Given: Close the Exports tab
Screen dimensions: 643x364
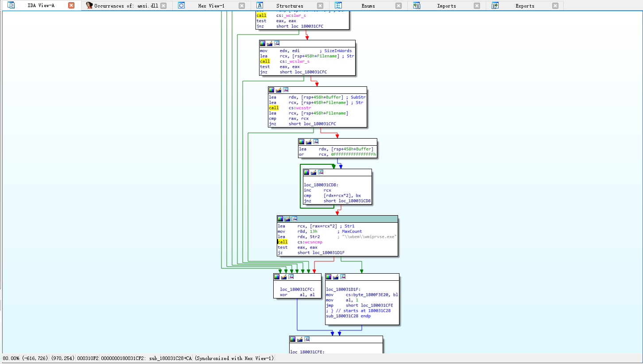Looking at the screenshot, I should [555, 6].
